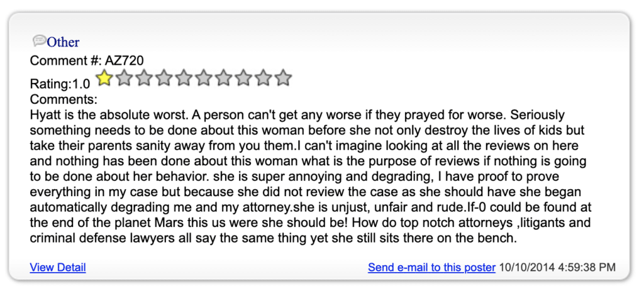Screen dimensions: 644x296
Task: Click the second gray rating star
Action: click(124, 77)
